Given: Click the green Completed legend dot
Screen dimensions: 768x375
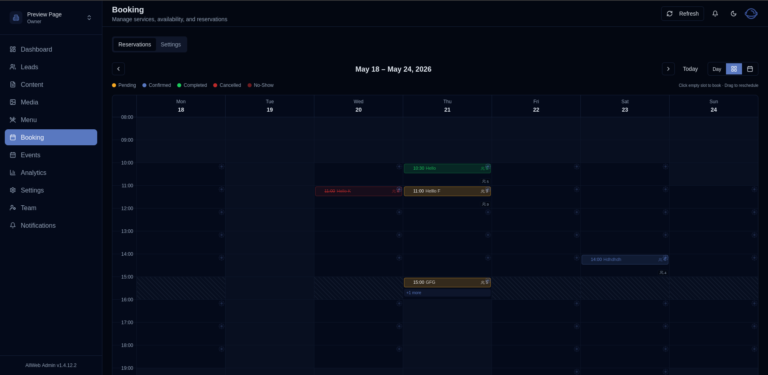Looking at the screenshot, I should pyautogui.click(x=179, y=85).
